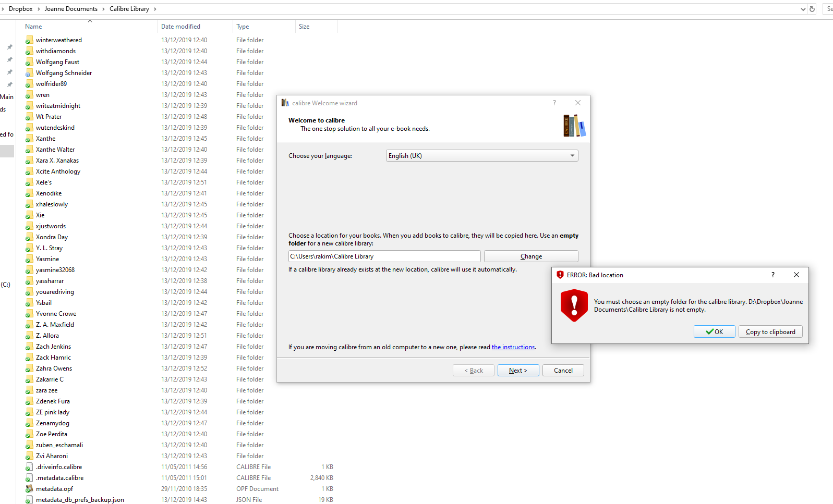Select the zuben_eschamali folder
This screenshot has height=504, width=833.
pyautogui.click(x=59, y=445)
